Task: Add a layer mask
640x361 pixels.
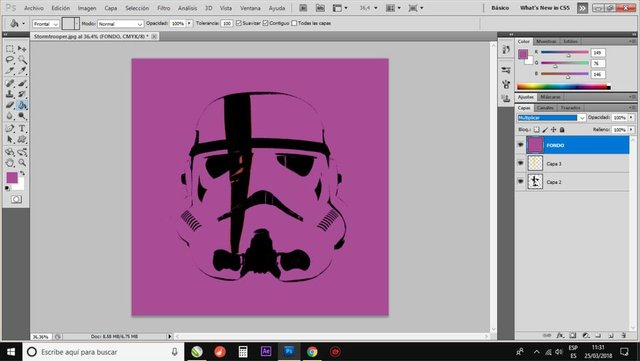Action: click(x=573, y=335)
